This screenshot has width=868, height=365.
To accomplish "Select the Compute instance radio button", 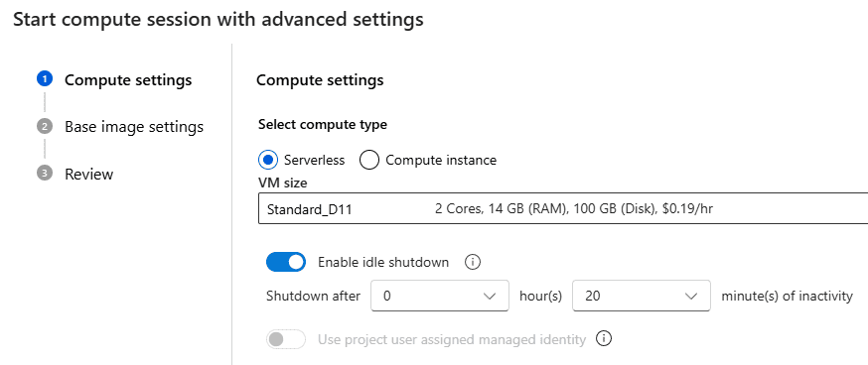I will (x=369, y=161).
